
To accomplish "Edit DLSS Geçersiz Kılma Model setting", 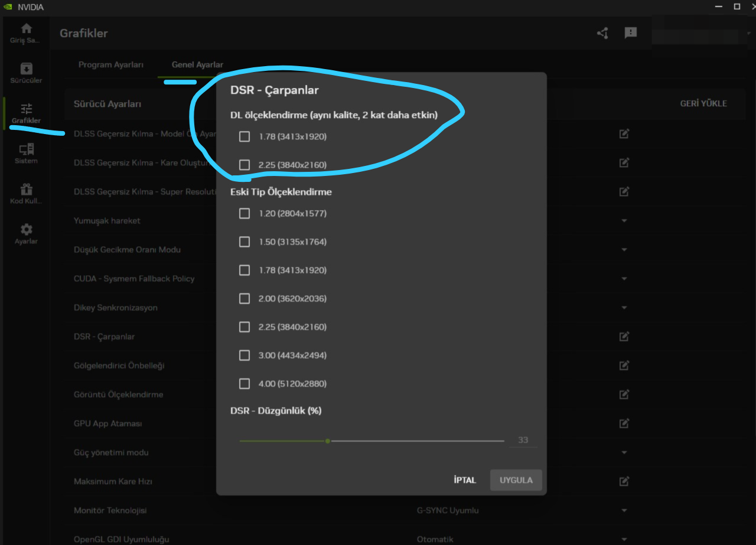I will click(x=624, y=134).
